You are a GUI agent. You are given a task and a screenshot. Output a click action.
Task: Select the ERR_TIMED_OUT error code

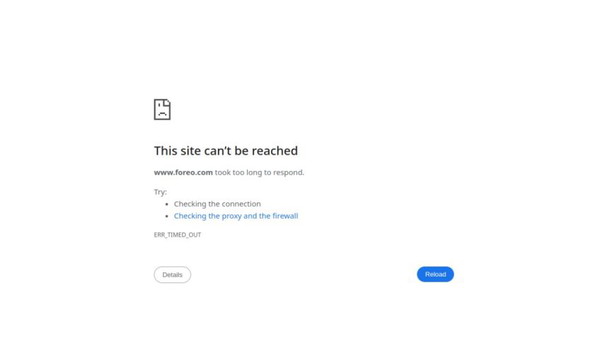[177, 235]
